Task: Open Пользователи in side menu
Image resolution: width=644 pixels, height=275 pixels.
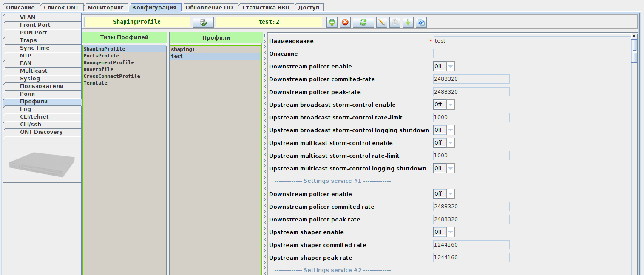Action: click(42, 86)
